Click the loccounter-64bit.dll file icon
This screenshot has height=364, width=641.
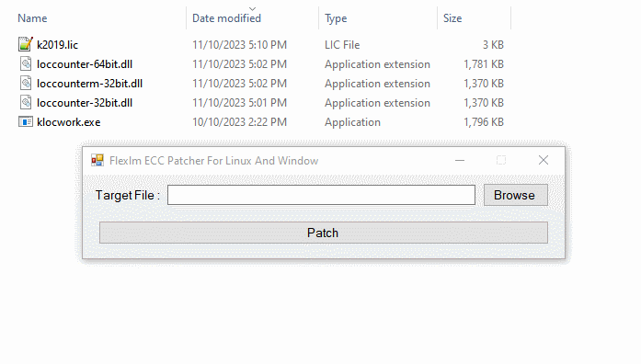point(26,63)
